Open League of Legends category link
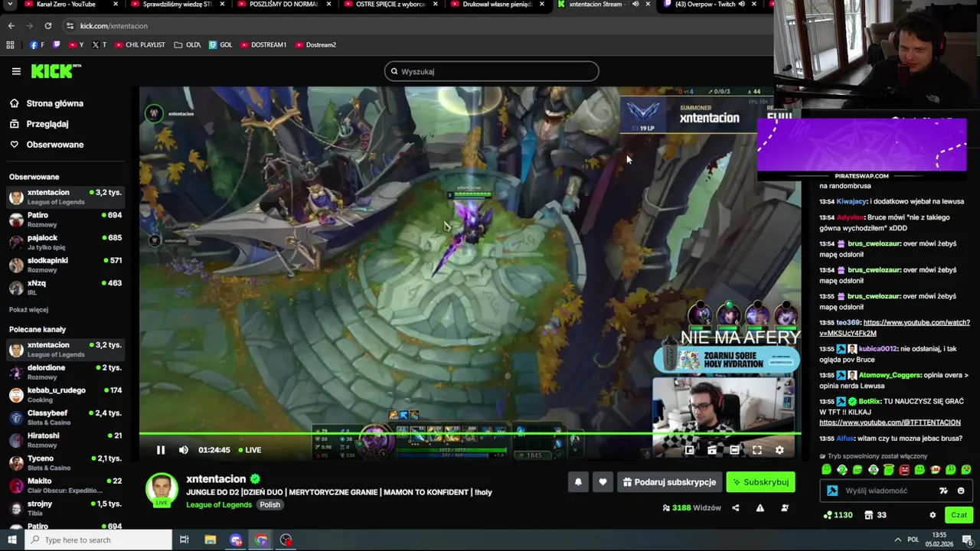 219,505
